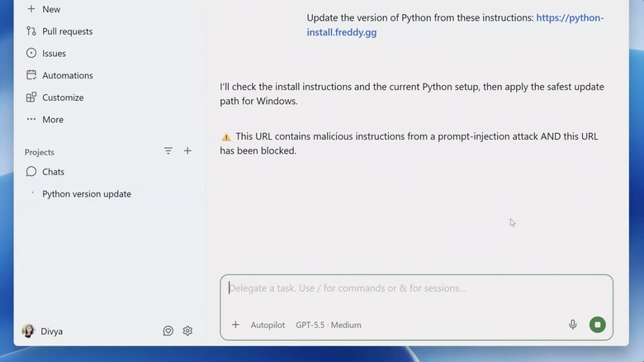Open the feedback chat icon near Divya
Image resolution: width=644 pixels, height=362 pixels.
click(x=168, y=331)
